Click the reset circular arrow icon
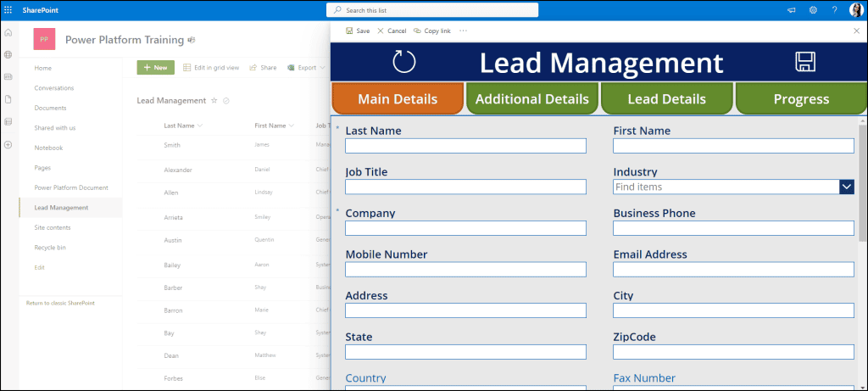The image size is (868, 391). point(404,61)
